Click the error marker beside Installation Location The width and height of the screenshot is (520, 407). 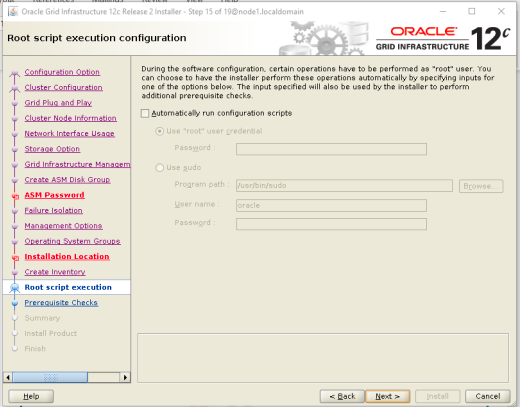point(15,258)
